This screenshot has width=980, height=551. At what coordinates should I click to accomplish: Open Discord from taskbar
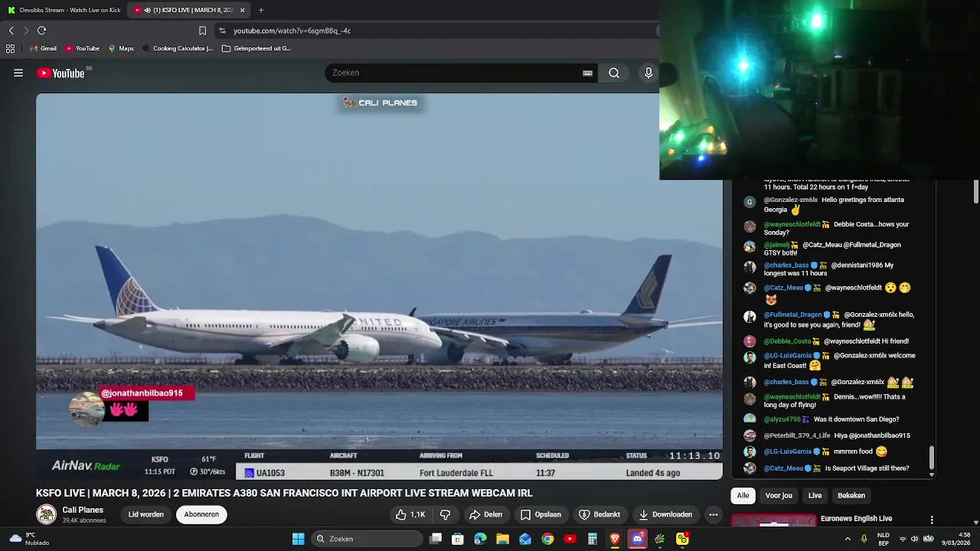[637, 539]
